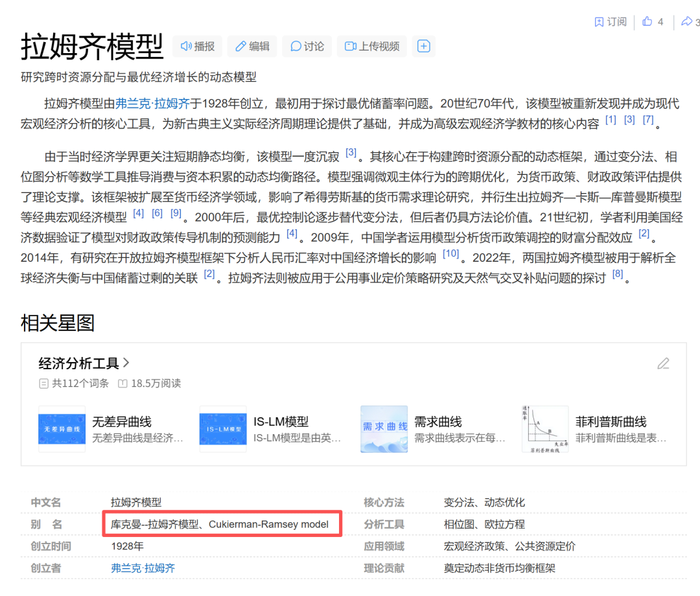Click the 菲利普斯曲线 entry title

[611, 422]
